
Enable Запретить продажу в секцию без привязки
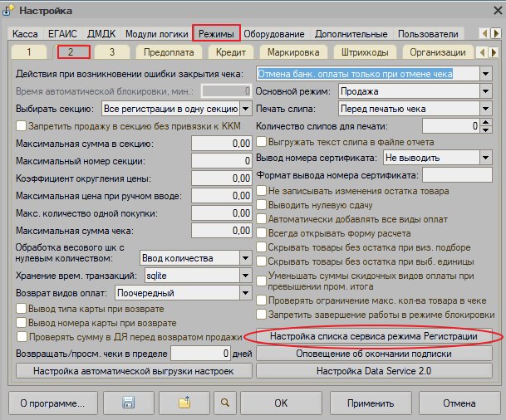click(x=22, y=125)
